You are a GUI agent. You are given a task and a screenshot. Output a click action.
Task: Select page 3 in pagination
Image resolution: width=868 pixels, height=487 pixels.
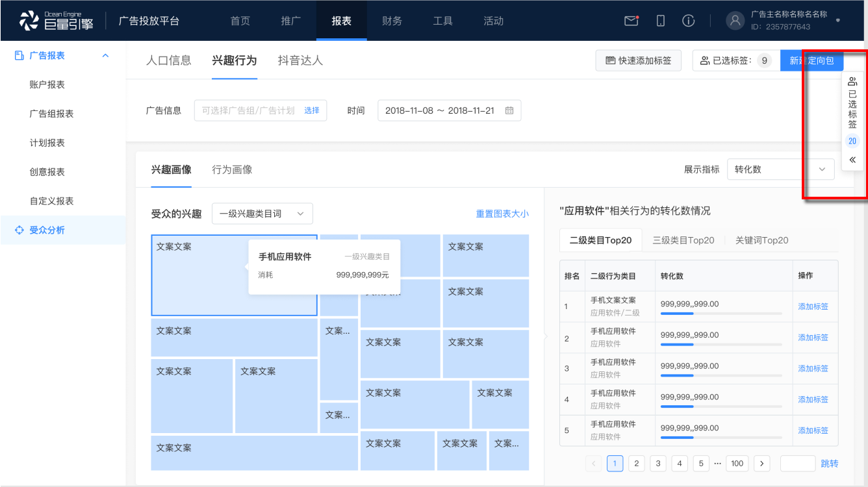[658, 464]
